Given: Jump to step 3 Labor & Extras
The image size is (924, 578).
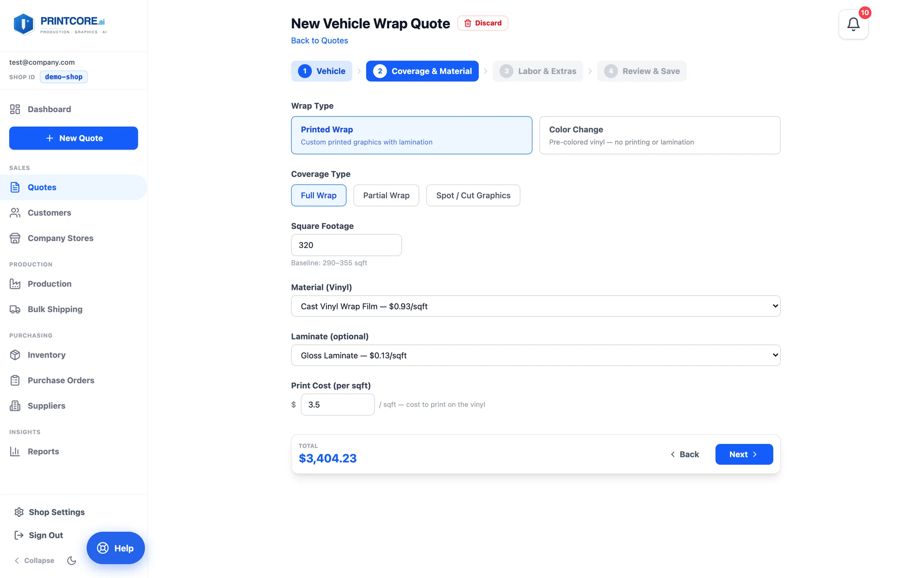Looking at the screenshot, I should 538,71.
